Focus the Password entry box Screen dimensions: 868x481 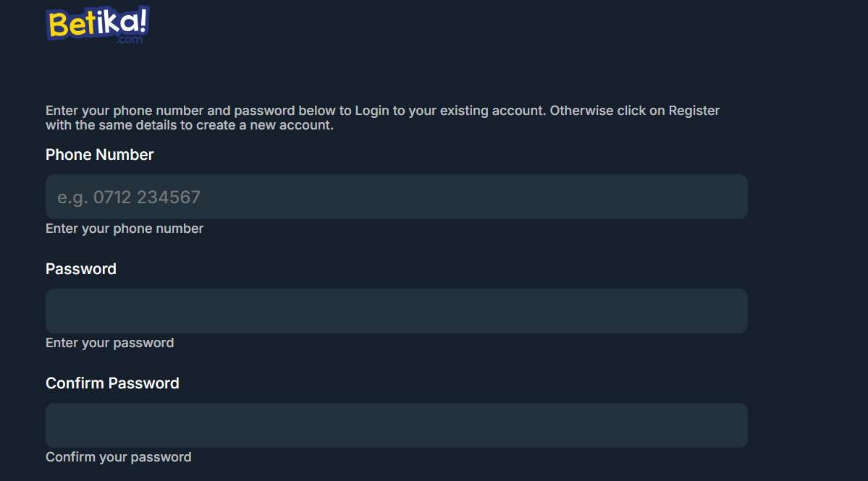tap(396, 310)
